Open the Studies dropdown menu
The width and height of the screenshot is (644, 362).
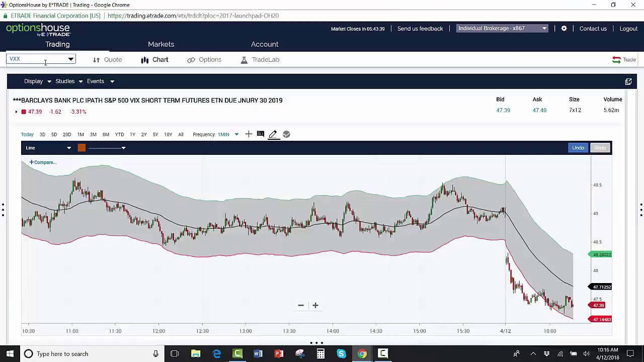coord(69,81)
